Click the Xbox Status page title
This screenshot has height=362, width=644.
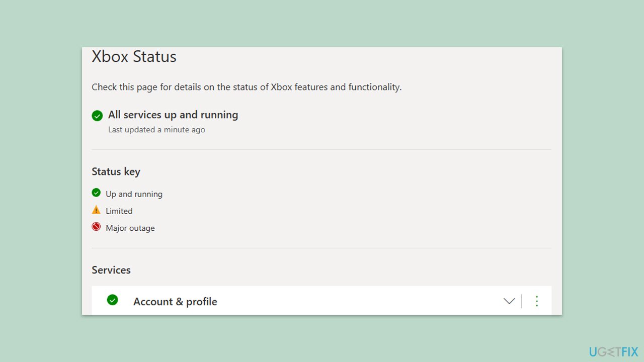(134, 57)
